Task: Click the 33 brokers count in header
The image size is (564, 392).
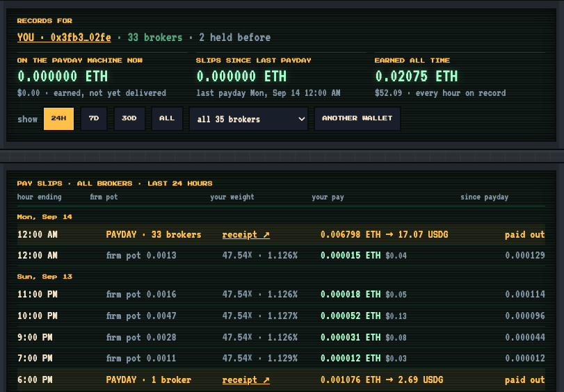Action: [x=155, y=38]
